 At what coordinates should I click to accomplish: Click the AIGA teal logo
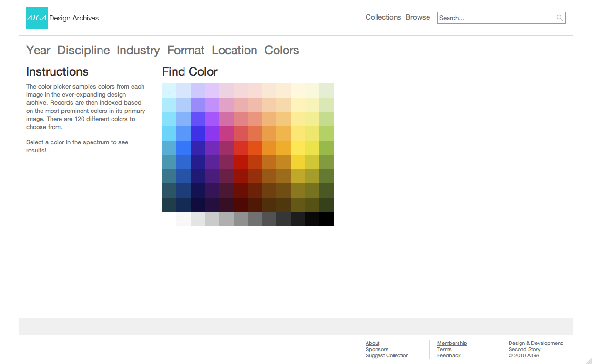click(x=37, y=18)
